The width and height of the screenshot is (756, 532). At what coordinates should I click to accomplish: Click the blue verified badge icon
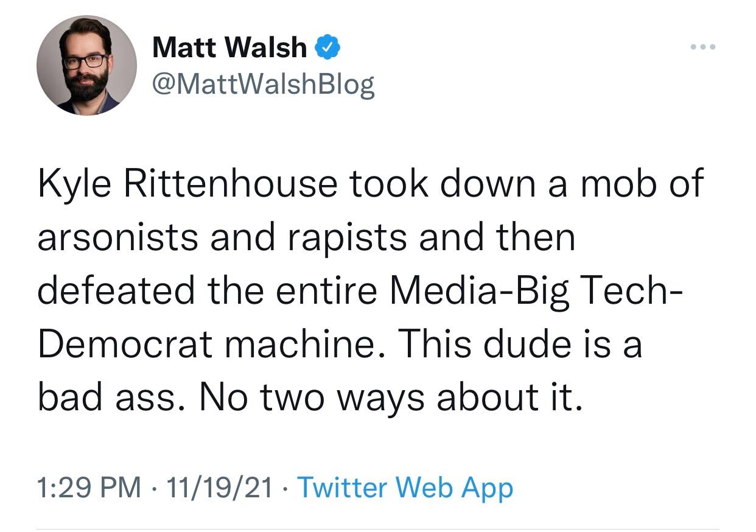click(x=326, y=47)
